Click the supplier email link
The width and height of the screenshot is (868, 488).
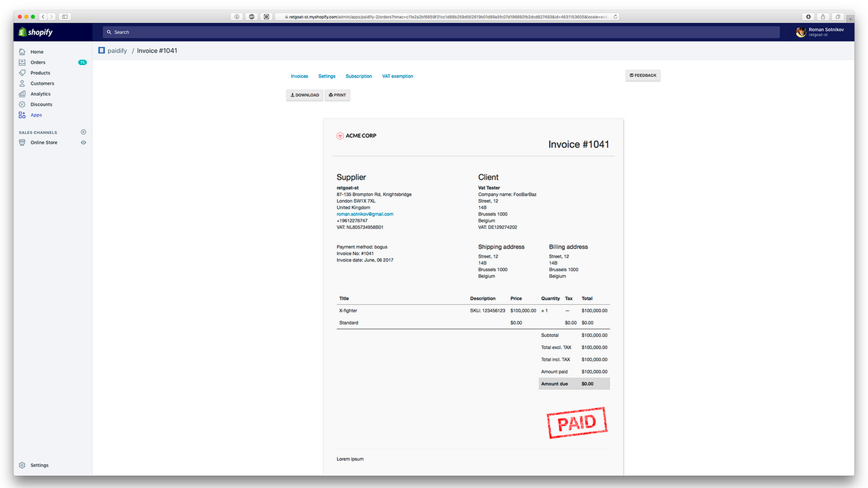pyautogui.click(x=365, y=213)
